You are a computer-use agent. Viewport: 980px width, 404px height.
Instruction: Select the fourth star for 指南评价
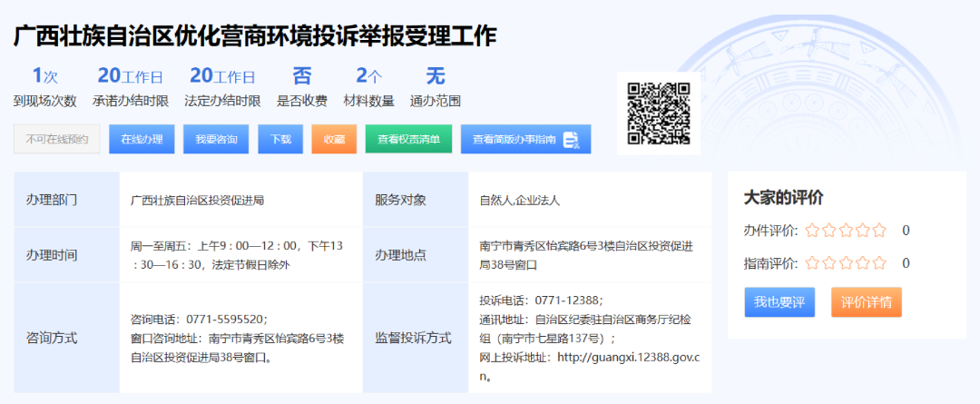[x=862, y=263]
